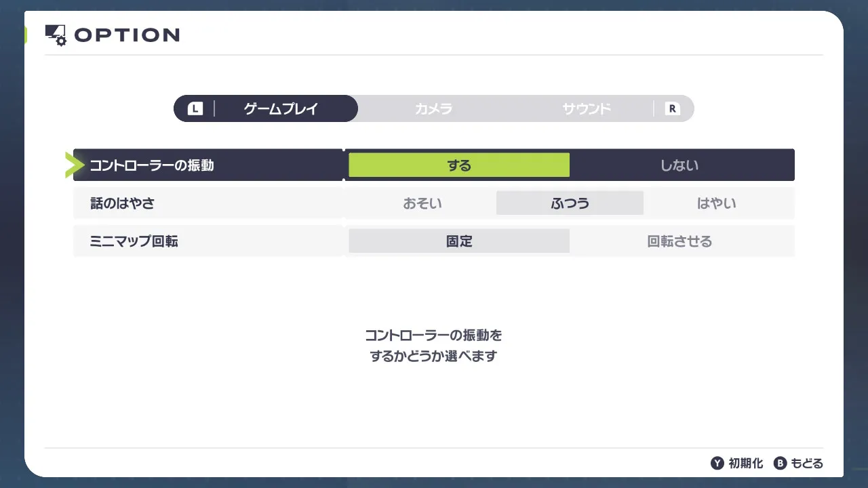
Task: Set text speed to おそい
Action: click(422, 203)
